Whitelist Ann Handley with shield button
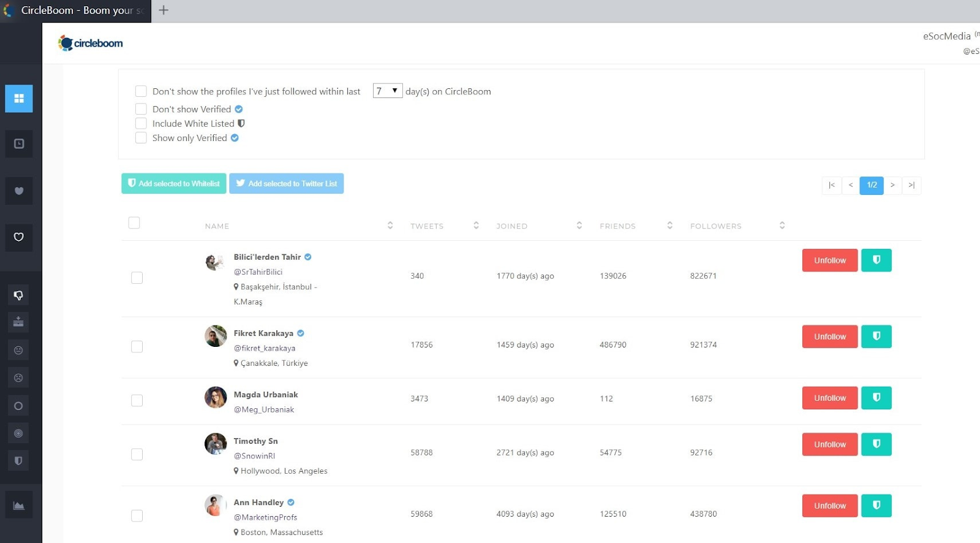 (876, 506)
